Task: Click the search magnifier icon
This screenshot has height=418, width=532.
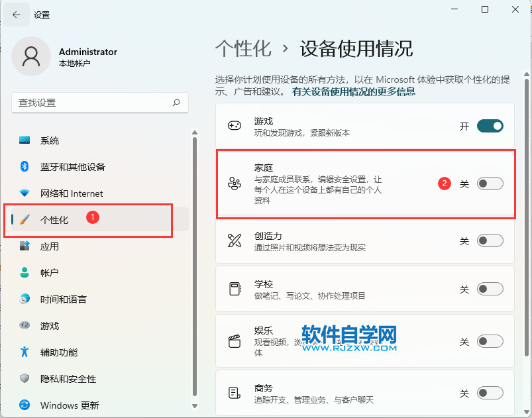Action: pyautogui.click(x=176, y=103)
